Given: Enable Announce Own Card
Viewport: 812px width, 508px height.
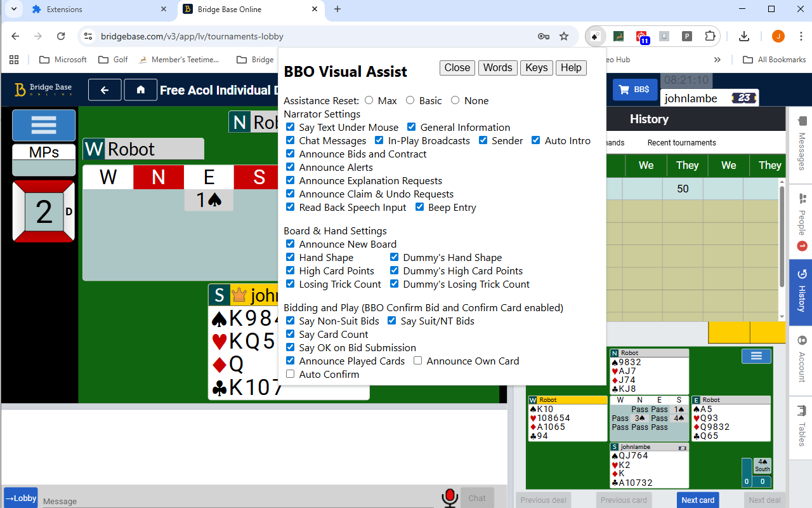Looking at the screenshot, I should (417, 361).
